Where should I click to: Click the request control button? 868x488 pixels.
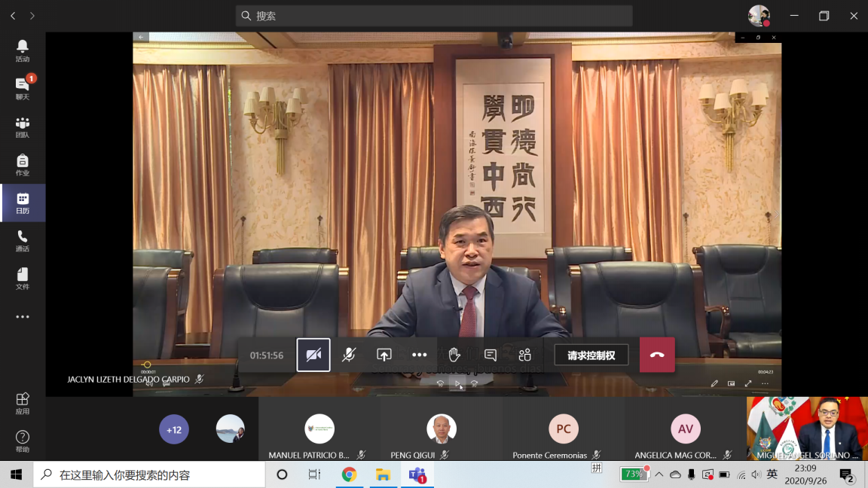591,355
